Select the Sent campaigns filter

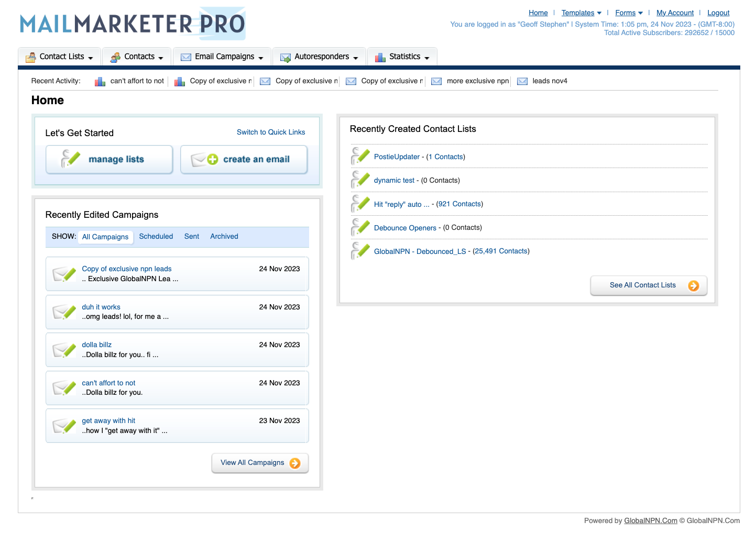click(191, 237)
